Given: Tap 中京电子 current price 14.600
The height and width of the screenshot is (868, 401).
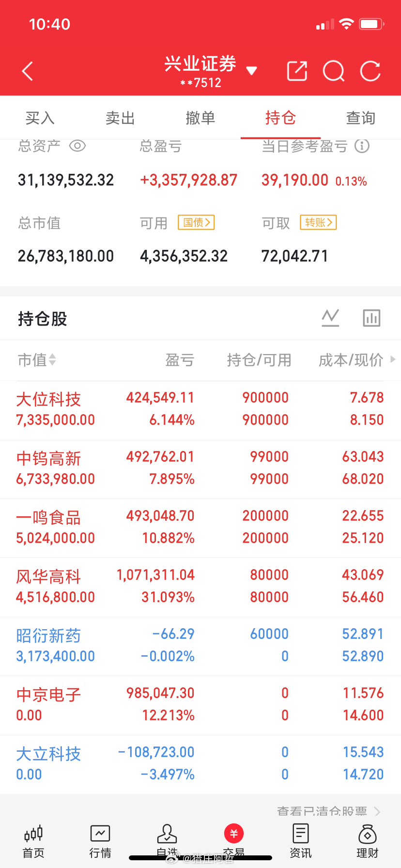Looking at the screenshot, I should click(x=363, y=715).
